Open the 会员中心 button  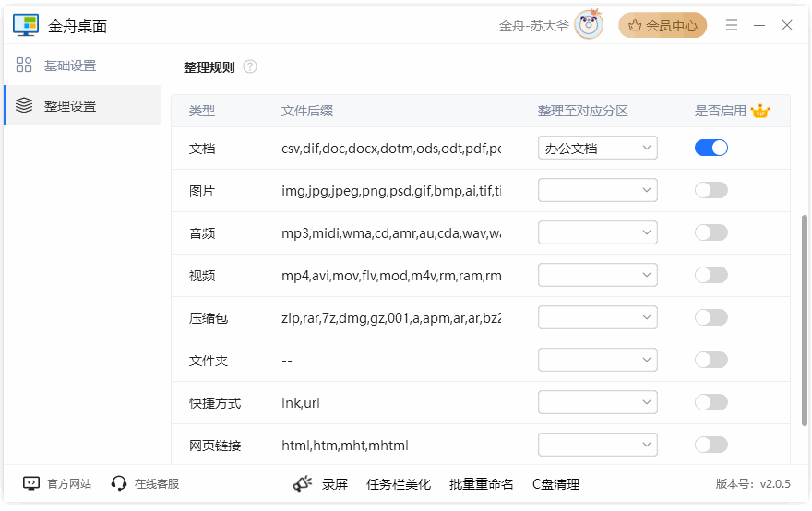point(663,25)
